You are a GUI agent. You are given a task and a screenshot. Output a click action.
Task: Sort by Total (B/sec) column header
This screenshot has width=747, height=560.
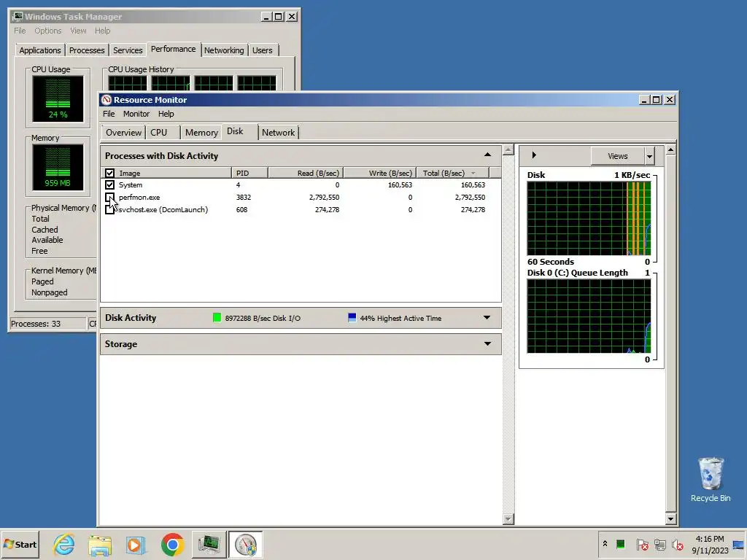452,173
